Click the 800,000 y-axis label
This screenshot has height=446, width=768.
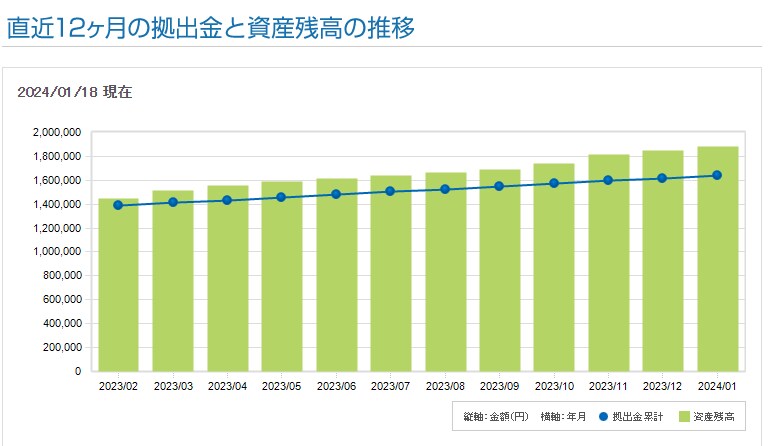(x=62, y=276)
